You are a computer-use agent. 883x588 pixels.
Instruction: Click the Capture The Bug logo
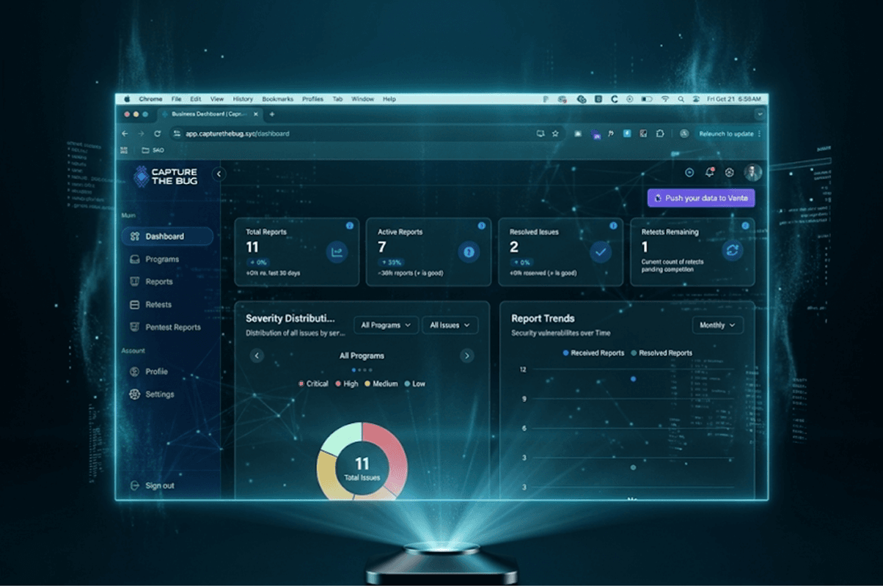(x=166, y=176)
